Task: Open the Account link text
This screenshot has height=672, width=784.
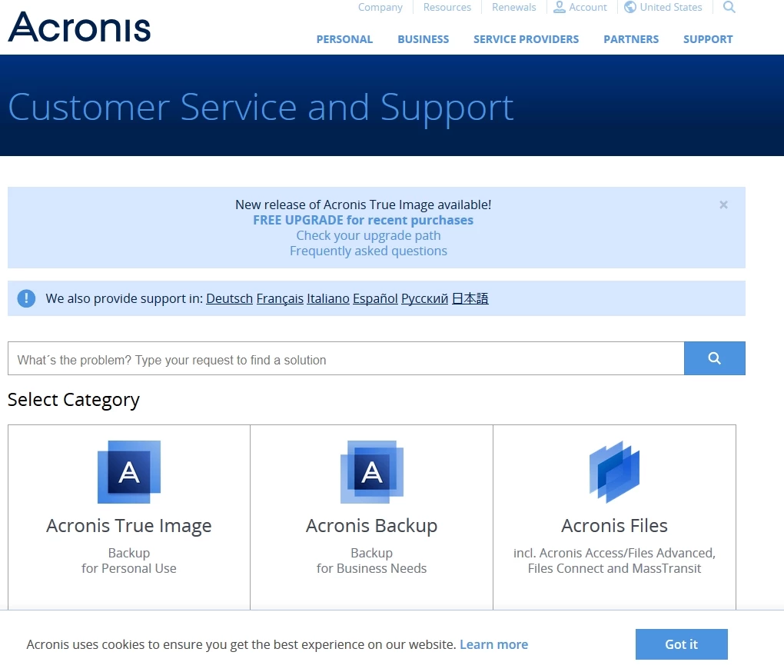Action: tap(587, 7)
